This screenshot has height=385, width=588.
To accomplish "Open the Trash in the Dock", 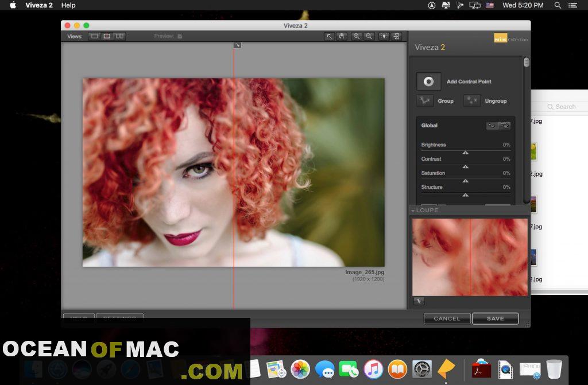I will (x=554, y=369).
